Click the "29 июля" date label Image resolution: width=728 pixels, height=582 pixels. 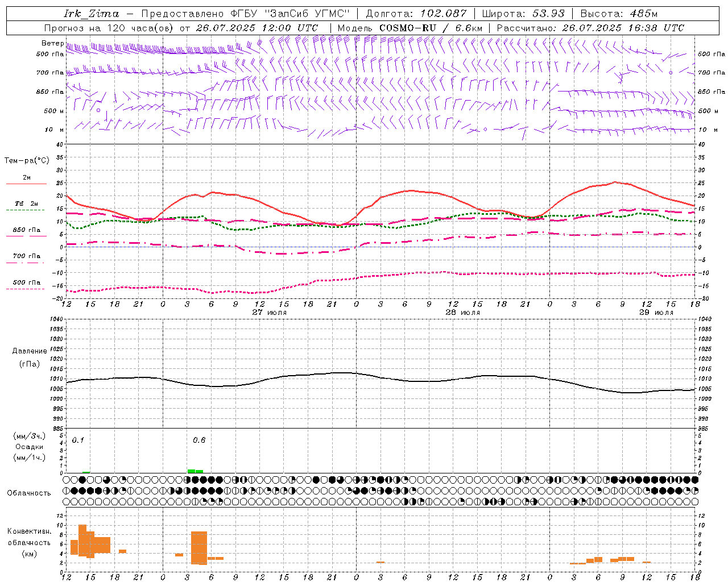656,313
